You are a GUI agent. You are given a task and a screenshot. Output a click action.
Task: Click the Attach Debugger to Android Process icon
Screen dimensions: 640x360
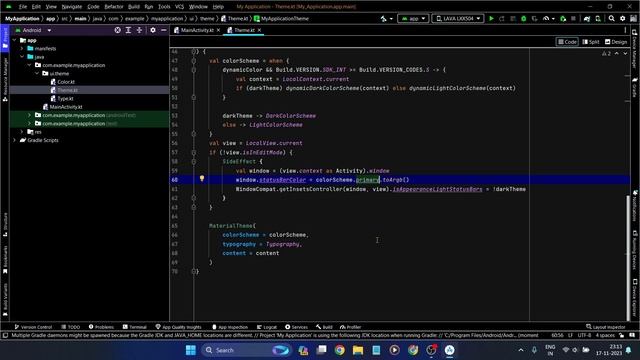point(563,19)
